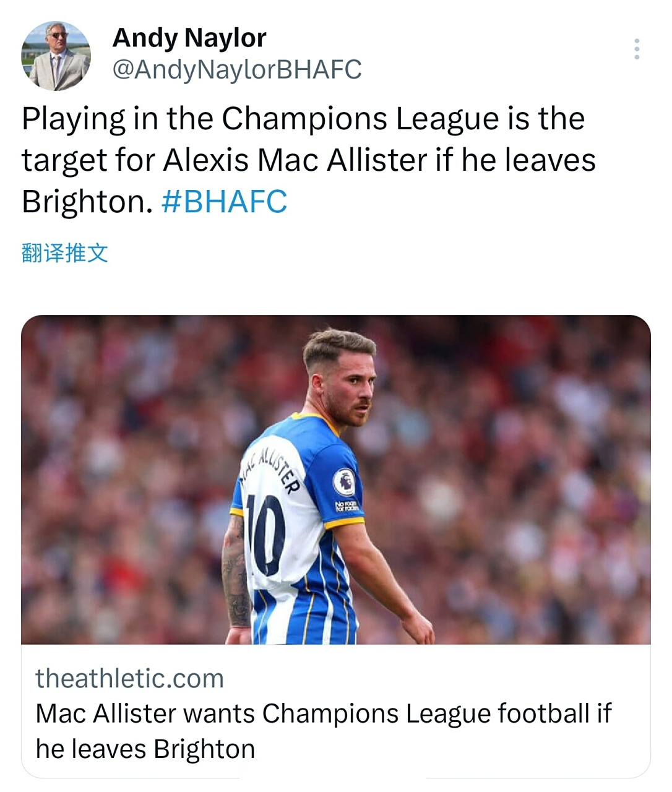Screen dimensions: 672x792
Task: Click the tweet text about Champions League
Action: [303, 119]
